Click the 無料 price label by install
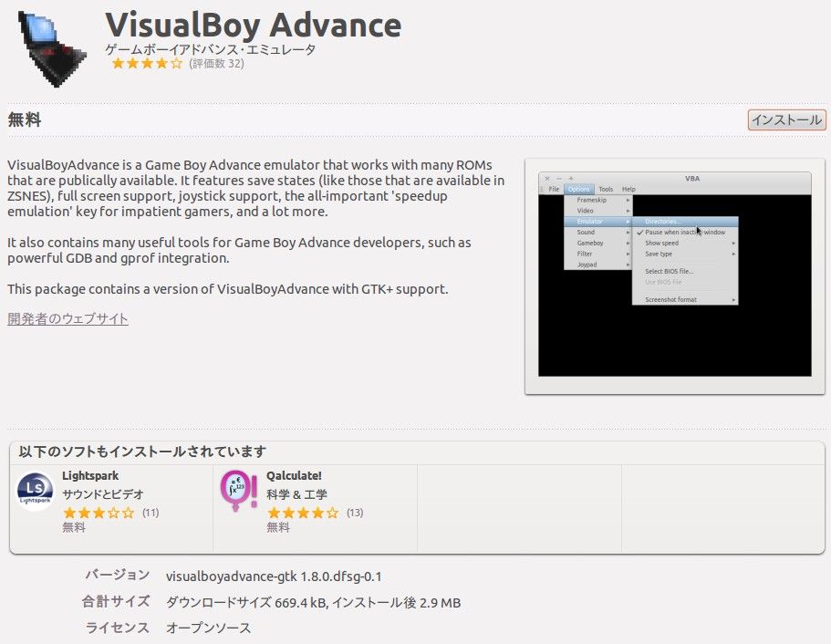This screenshot has width=831, height=644. pyautogui.click(x=25, y=119)
